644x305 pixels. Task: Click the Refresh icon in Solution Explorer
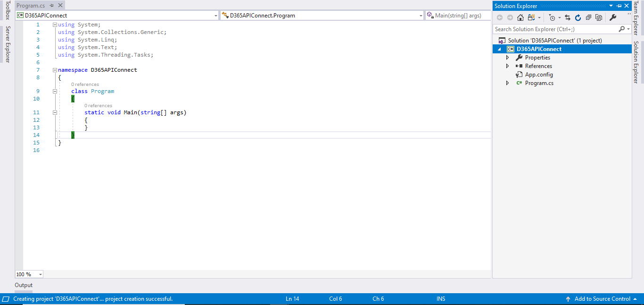coord(578,17)
